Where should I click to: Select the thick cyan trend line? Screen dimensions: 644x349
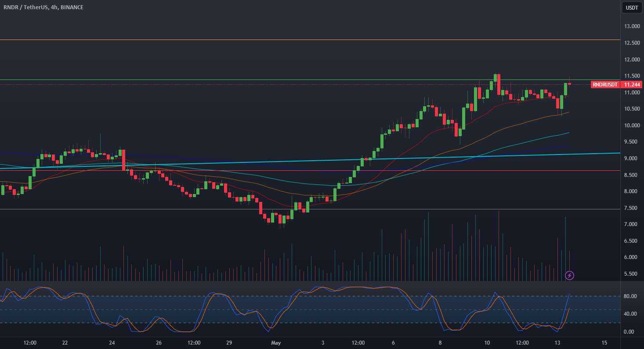[310, 160]
